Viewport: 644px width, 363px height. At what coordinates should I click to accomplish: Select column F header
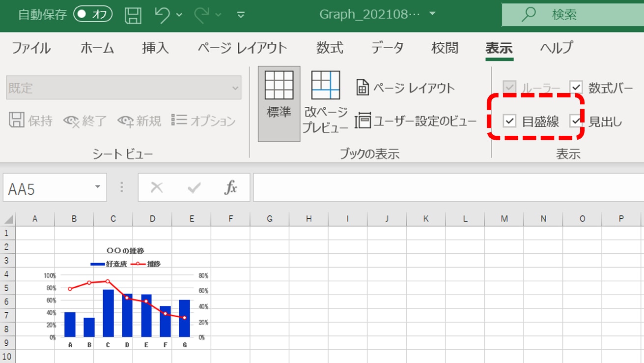point(230,219)
